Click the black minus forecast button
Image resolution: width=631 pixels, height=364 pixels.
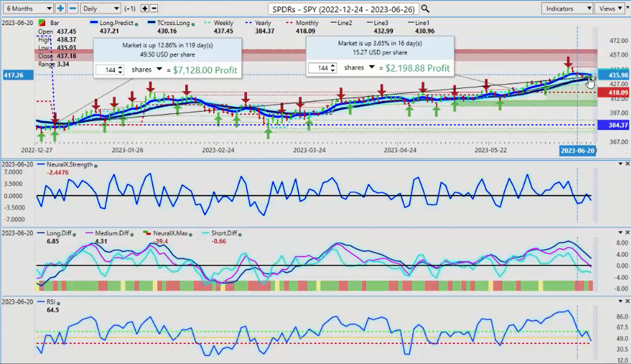point(154,8)
